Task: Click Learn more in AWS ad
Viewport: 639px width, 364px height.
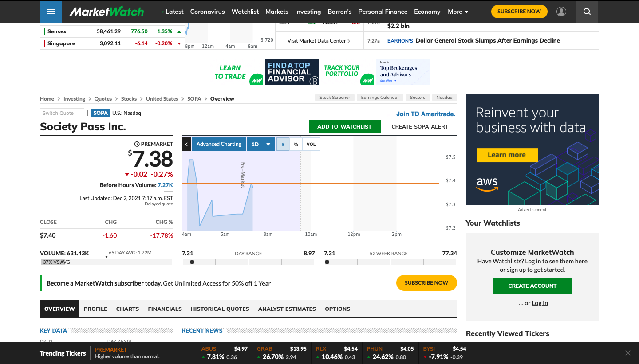Action: 507,155
